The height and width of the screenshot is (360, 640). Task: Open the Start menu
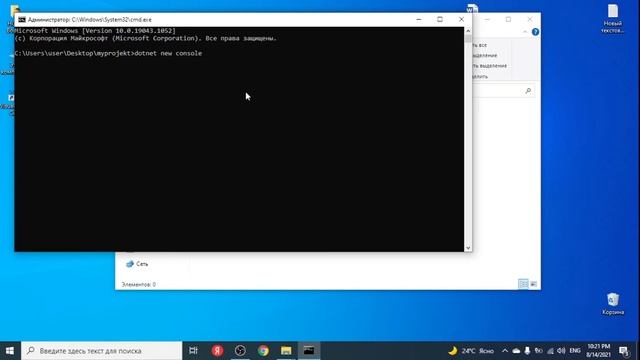(10, 351)
